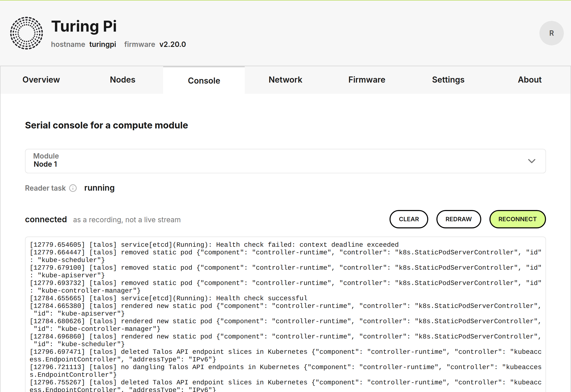The height and width of the screenshot is (392, 571).
Task: Click 'as a recording, not a live stream' note
Action: (127, 220)
